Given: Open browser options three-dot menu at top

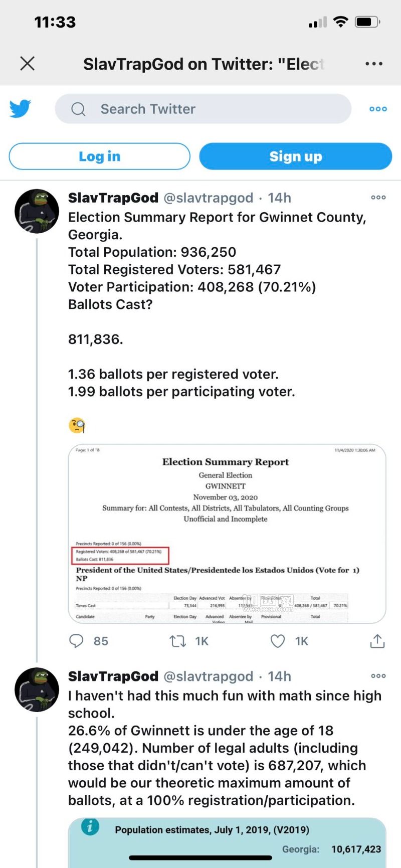Looking at the screenshot, I should click(374, 64).
